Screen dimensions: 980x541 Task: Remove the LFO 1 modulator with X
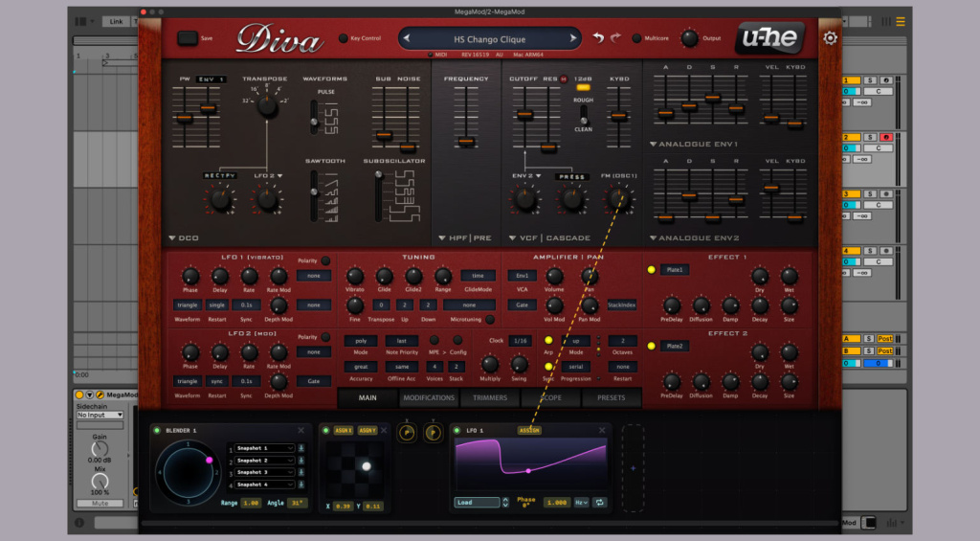(602, 430)
